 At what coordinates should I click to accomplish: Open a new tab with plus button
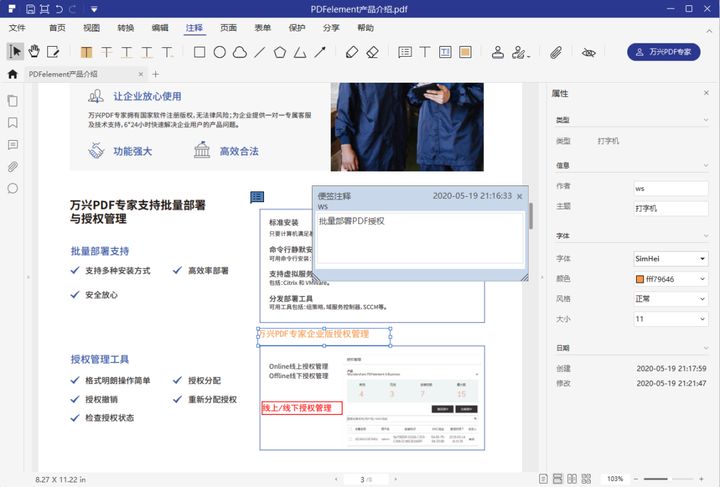point(155,74)
